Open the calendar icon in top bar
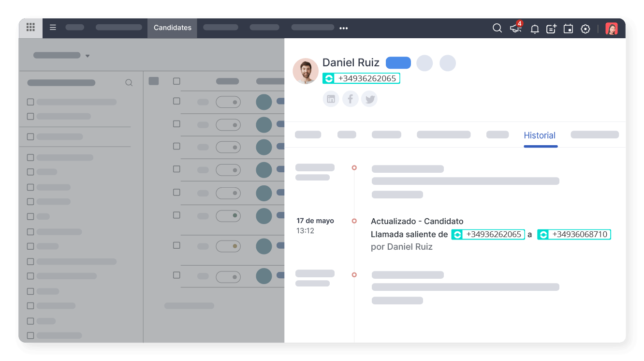This screenshot has height=361, width=644. [568, 29]
